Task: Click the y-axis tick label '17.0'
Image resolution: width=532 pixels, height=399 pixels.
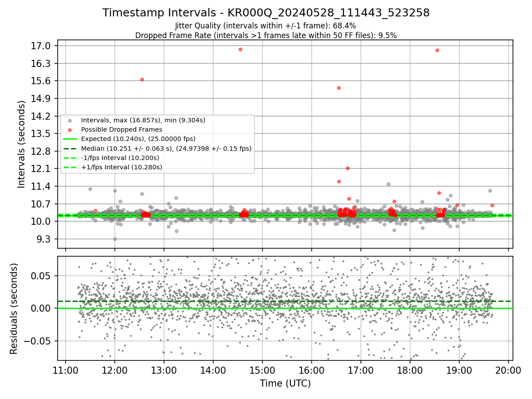Action: pyautogui.click(x=41, y=46)
